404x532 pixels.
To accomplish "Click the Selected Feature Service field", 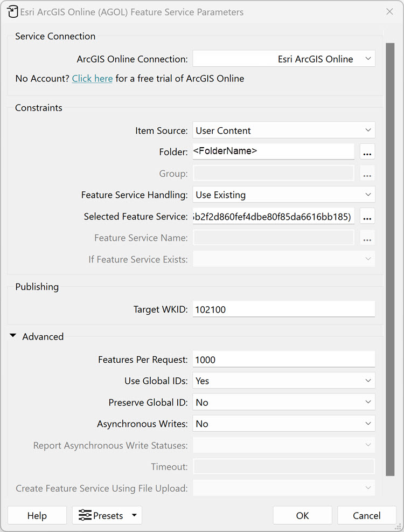I will pos(274,216).
